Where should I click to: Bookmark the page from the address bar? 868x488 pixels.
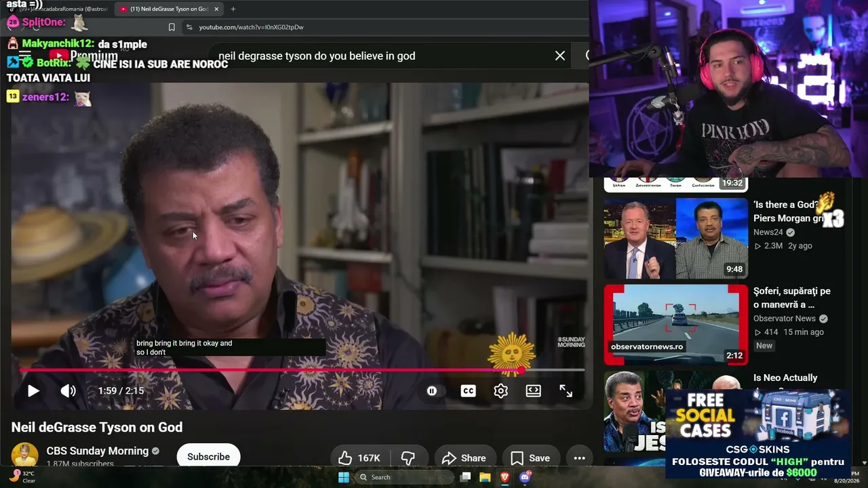(x=172, y=27)
